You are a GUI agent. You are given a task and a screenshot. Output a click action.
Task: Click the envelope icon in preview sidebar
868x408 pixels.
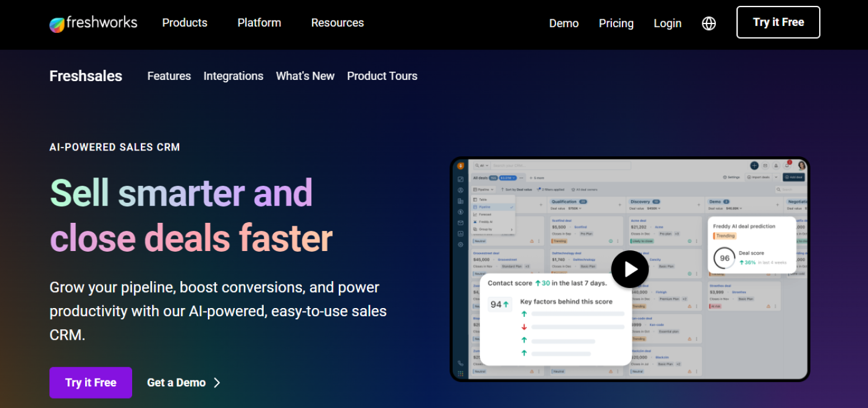[x=460, y=223]
